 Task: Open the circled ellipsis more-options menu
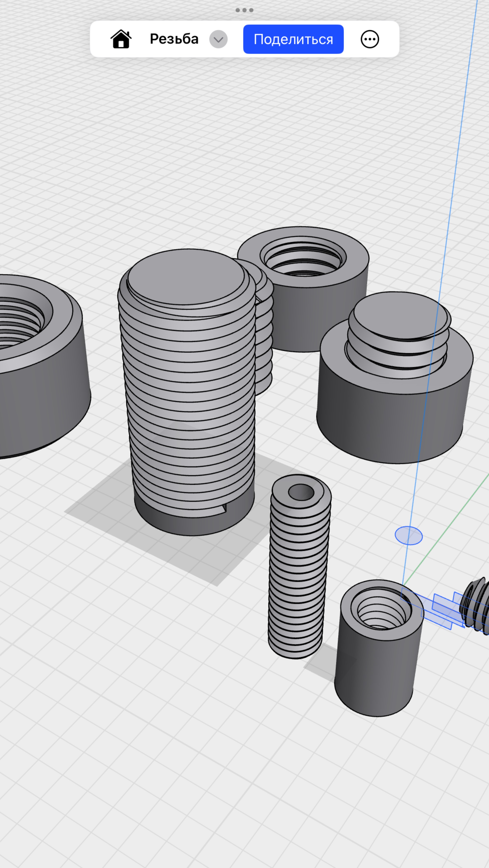click(x=370, y=39)
